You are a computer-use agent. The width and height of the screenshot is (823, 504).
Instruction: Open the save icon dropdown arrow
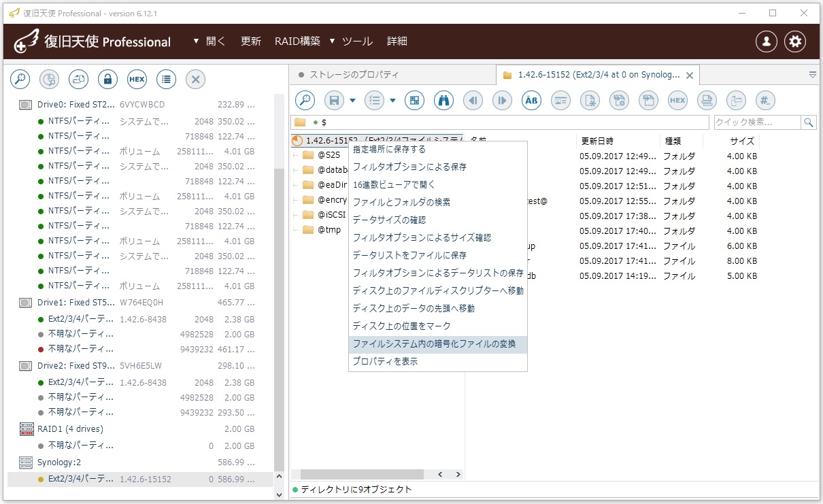coord(352,101)
